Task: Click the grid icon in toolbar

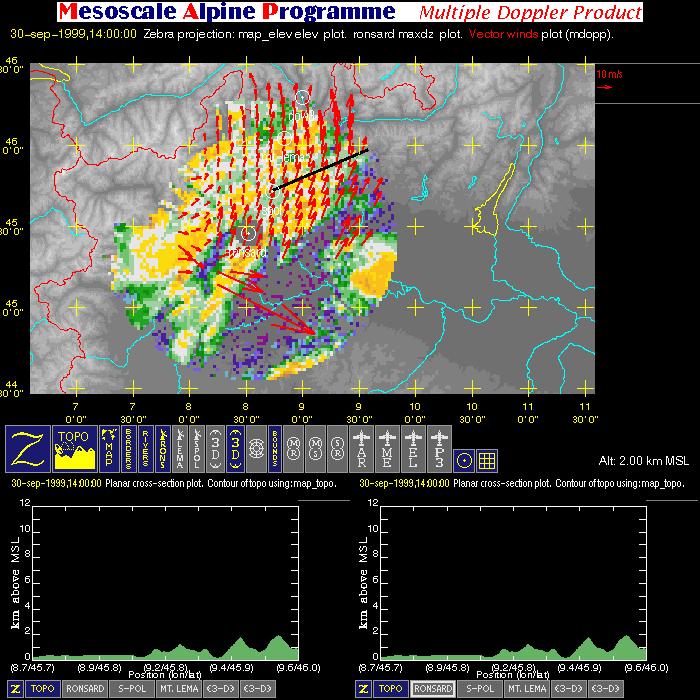Action: click(487, 460)
